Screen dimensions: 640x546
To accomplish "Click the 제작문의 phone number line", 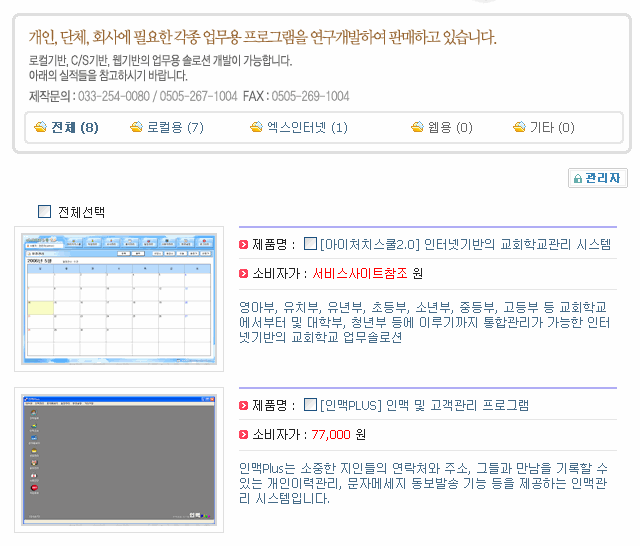I will point(133,96).
